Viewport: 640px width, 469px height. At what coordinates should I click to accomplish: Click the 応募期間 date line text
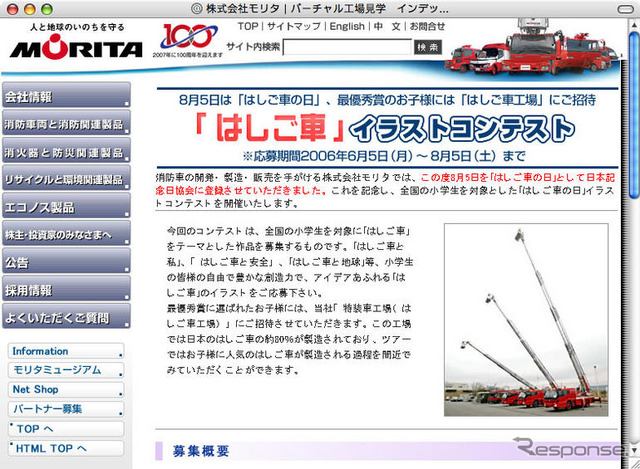tap(383, 156)
